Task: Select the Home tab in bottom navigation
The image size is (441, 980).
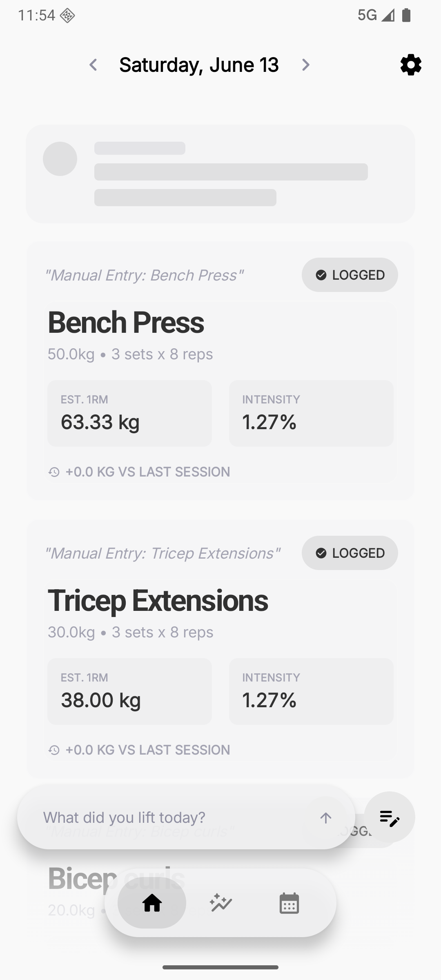Action: tap(152, 902)
